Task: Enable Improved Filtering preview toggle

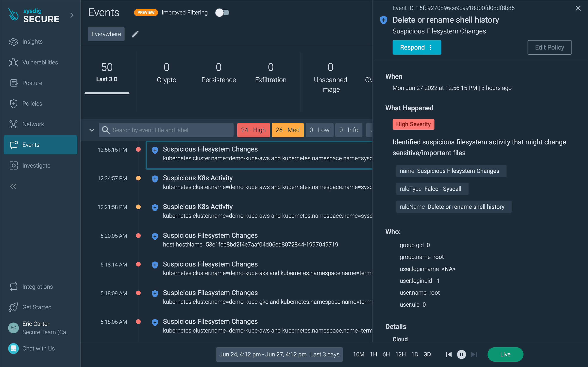Action: 222,12
